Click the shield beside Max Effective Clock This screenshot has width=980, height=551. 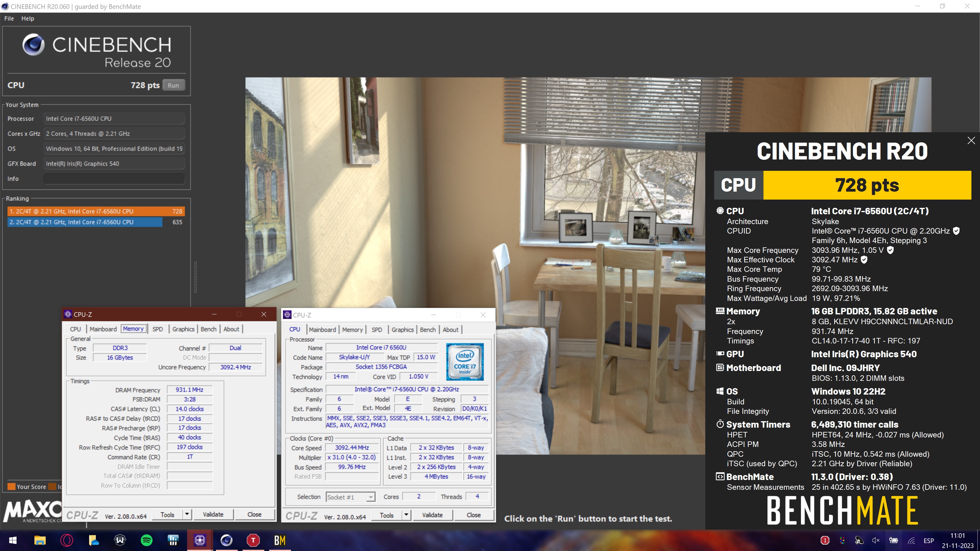point(864,260)
